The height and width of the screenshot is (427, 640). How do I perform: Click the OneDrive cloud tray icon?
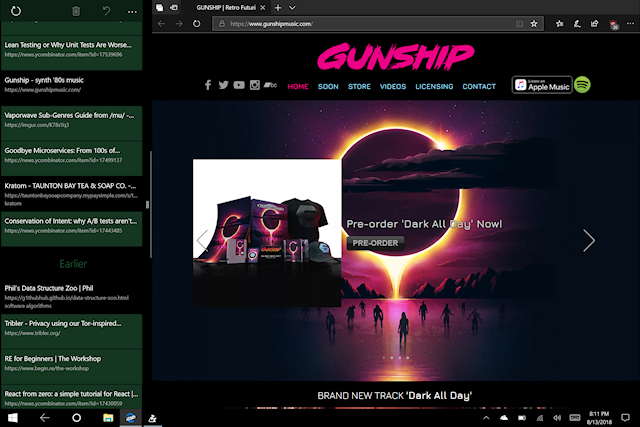tap(504, 418)
